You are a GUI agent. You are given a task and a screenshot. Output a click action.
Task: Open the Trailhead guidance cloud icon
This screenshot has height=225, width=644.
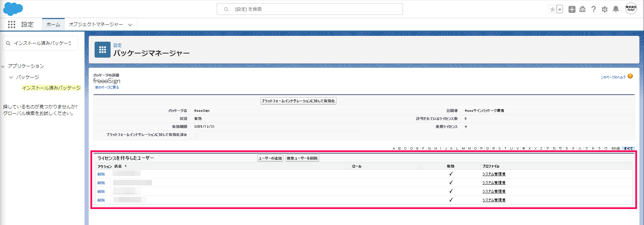pyautogui.click(x=582, y=9)
